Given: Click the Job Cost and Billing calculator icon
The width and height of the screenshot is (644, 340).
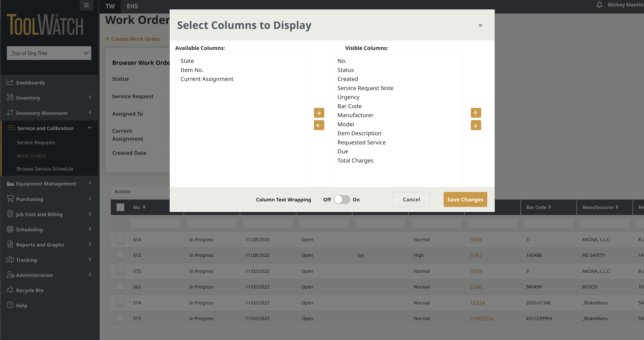Looking at the screenshot, I should pyautogui.click(x=10, y=214).
